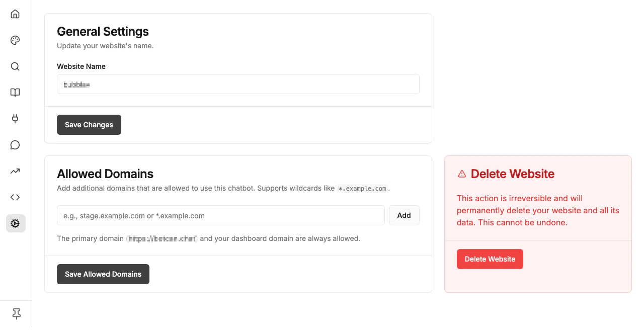This screenshot has width=644, height=331.
Task: Click into the Website Name field
Action: point(238,84)
